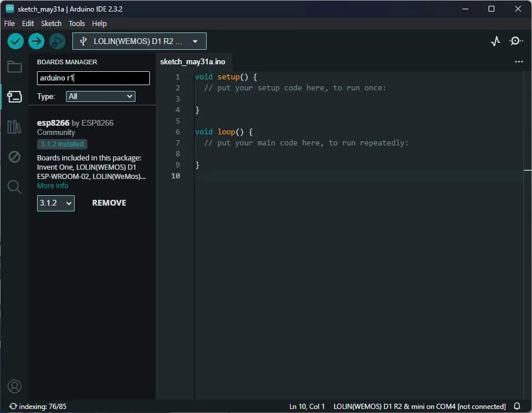The width and height of the screenshot is (532, 413).
Task: Open the Search panel
Action: point(14,187)
